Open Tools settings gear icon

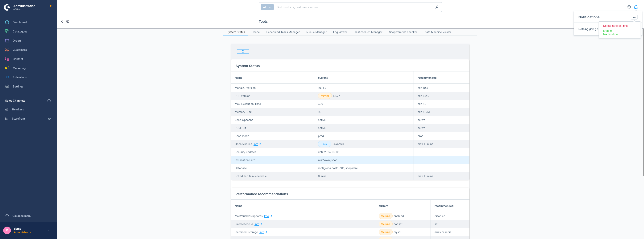(68, 22)
